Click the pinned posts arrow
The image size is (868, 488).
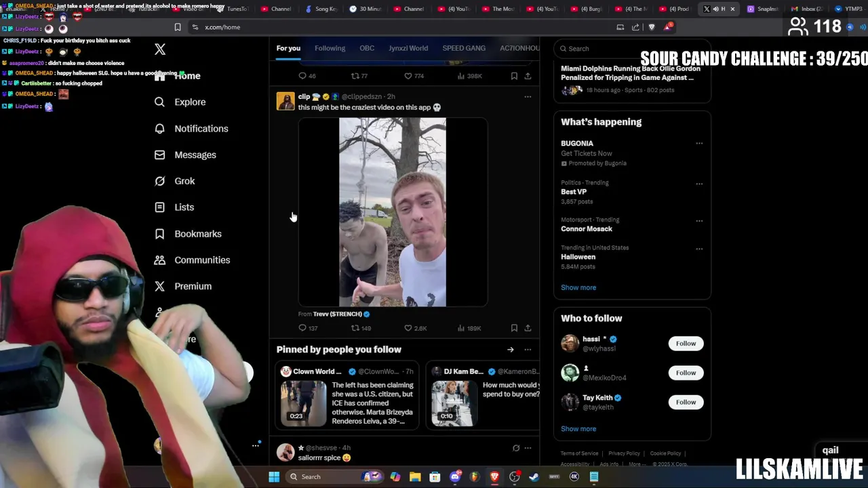click(x=511, y=350)
